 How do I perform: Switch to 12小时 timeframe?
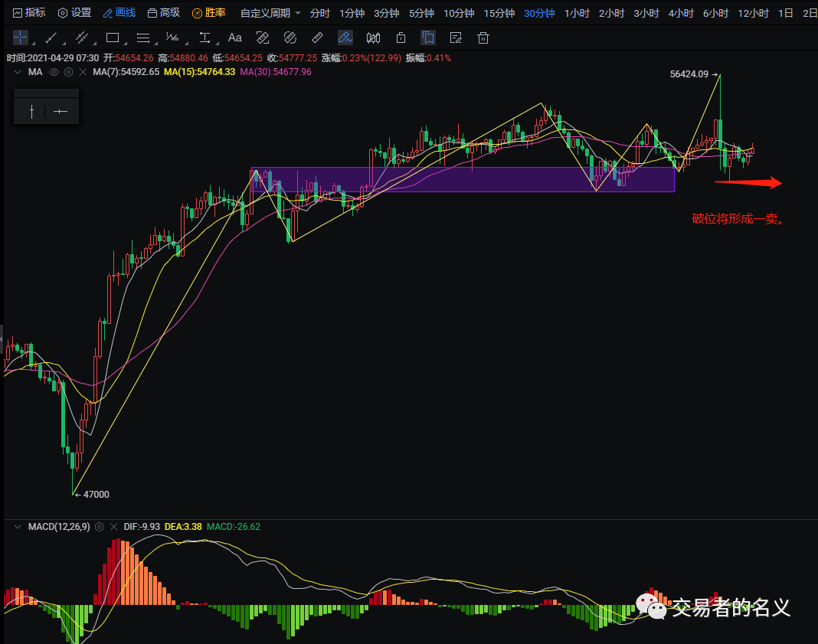(x=753, y=13)
